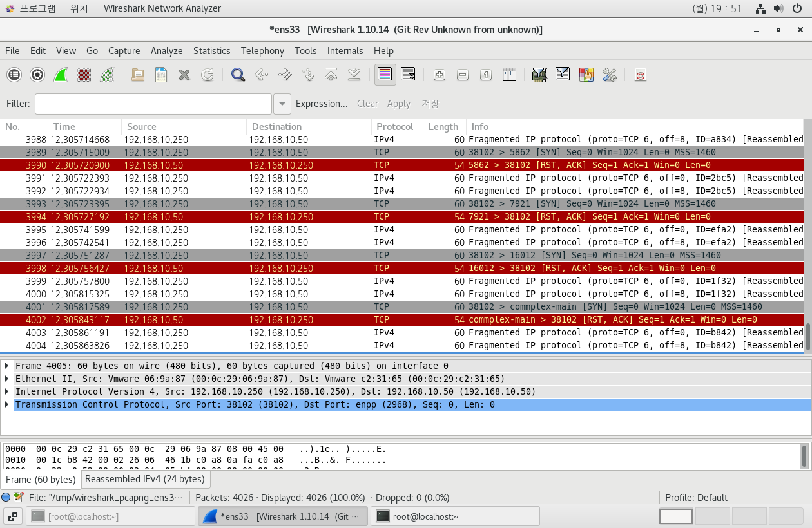Restart the running live capture
The image size is (812, 528).
tap(107, 75)
